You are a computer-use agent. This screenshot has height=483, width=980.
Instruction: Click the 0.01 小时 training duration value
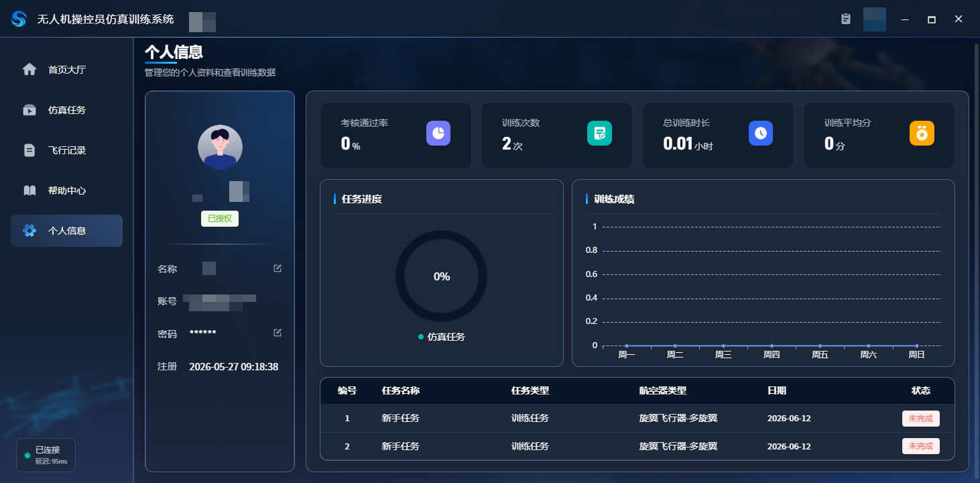[x=688, y=144]
